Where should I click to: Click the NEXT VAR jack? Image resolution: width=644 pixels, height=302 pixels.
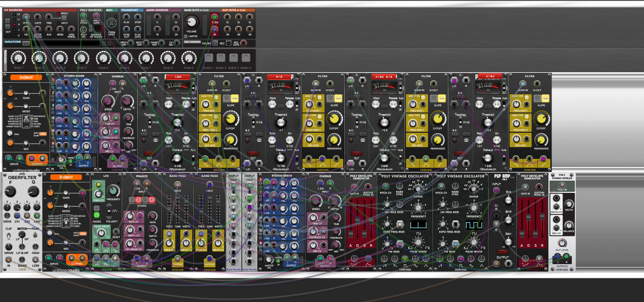146,43
